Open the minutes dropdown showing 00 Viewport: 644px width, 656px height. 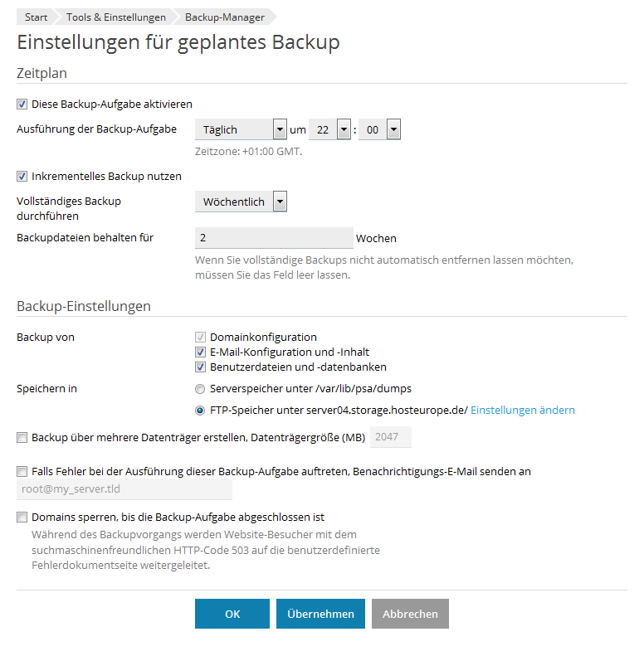pos(379,129)
